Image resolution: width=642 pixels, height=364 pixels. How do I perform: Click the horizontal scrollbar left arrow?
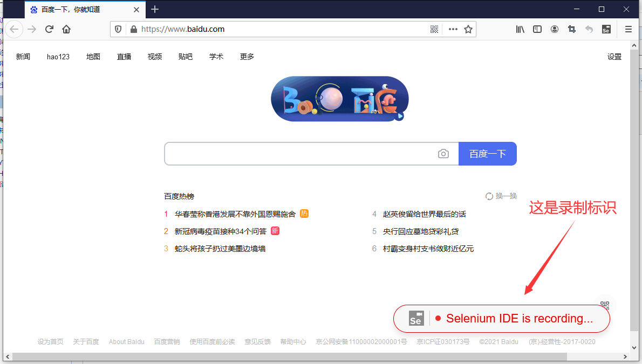click(x=8, y=356)
